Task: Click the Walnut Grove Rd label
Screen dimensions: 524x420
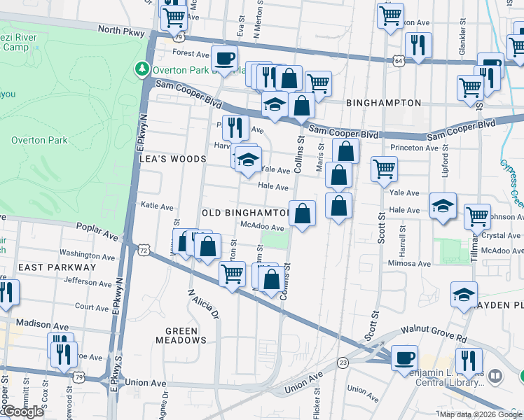Action: [434, 333]
